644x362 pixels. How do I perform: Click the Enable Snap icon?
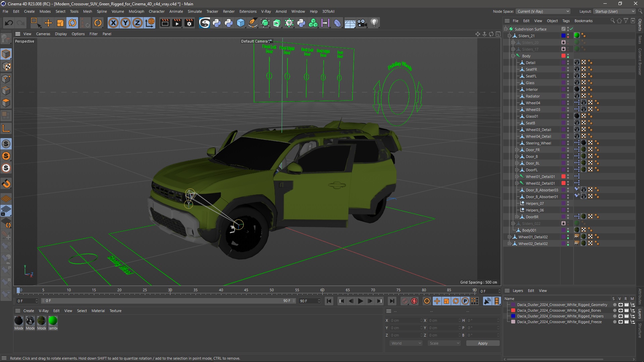click(6, 184)
